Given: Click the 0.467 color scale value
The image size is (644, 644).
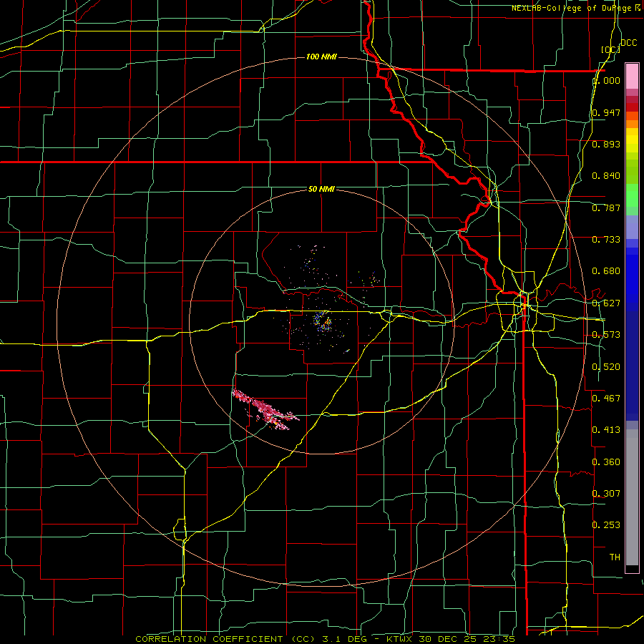Looking at the screenshot, I should [606, 398].
